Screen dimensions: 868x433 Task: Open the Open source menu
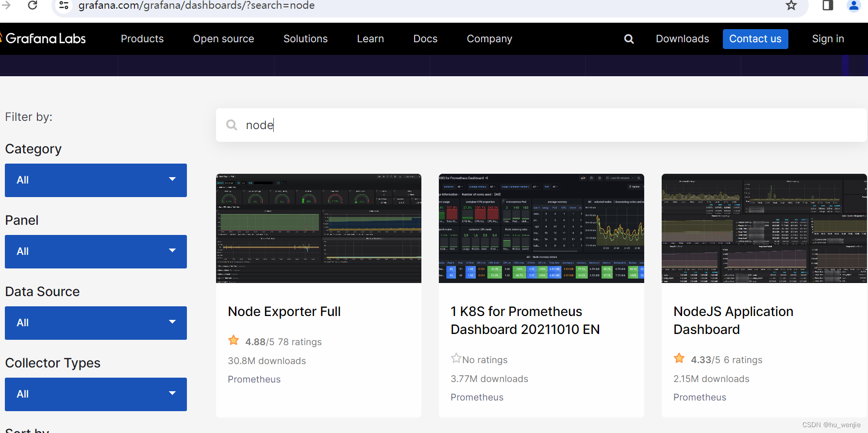coord(223,39)
